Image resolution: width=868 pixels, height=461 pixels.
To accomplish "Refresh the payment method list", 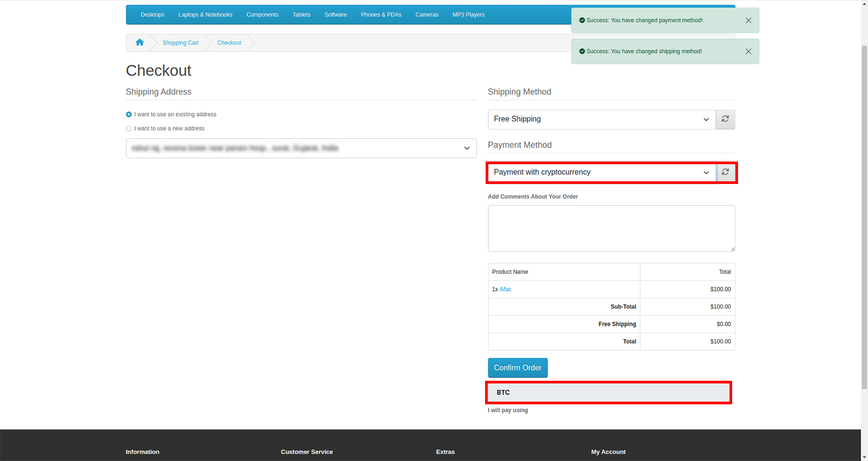I will [725, 172].
